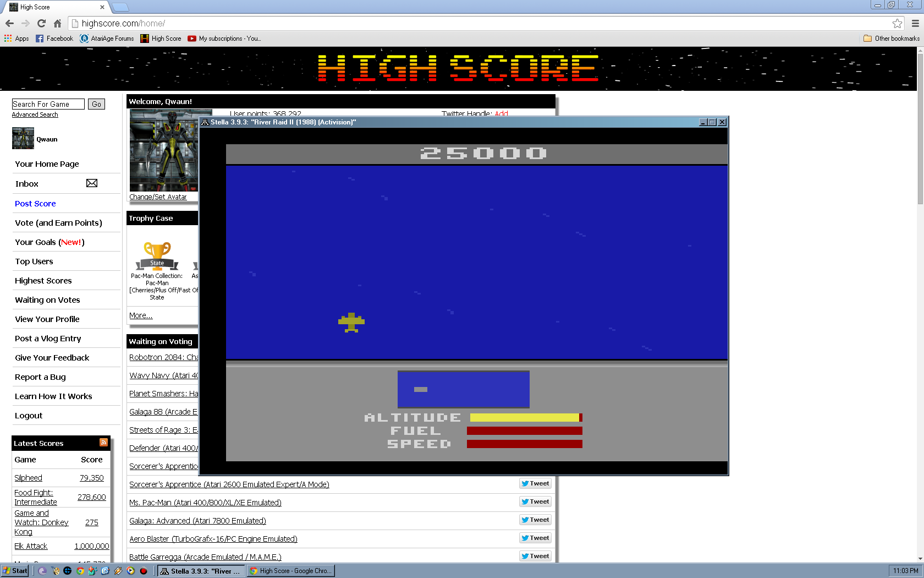Open the My subscriptions YouTube bookmark
This screenshot has height=578, width=924.
click(x=224, y=39)
